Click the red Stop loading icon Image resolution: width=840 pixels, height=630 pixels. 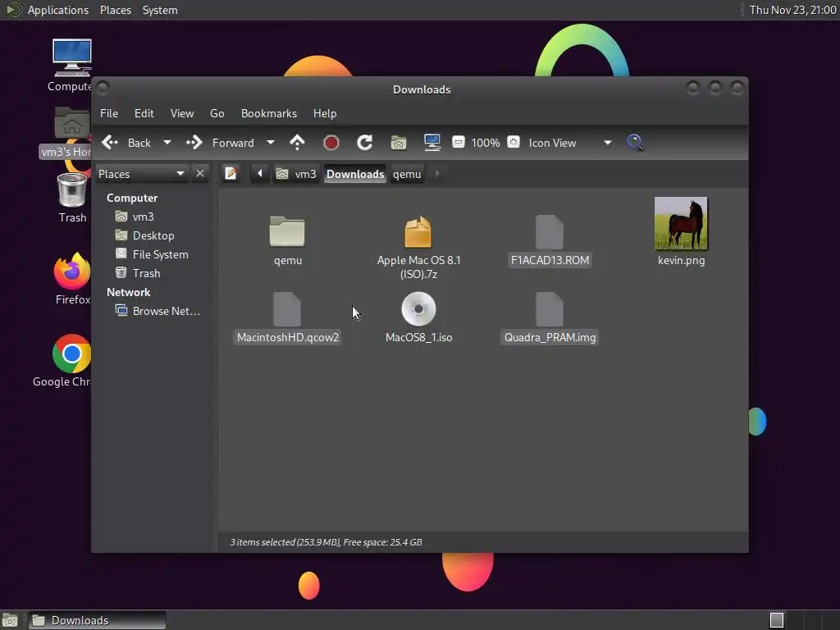[331, 143]
